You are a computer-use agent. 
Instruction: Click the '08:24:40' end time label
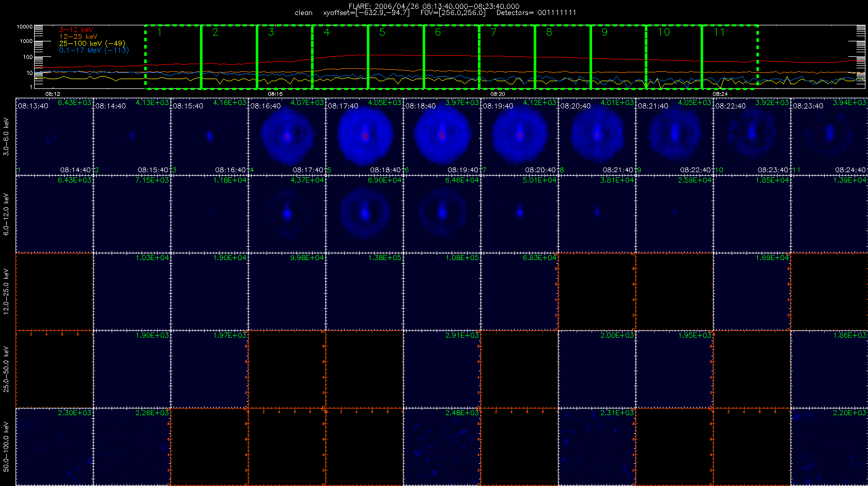click(x=850, y=170)
